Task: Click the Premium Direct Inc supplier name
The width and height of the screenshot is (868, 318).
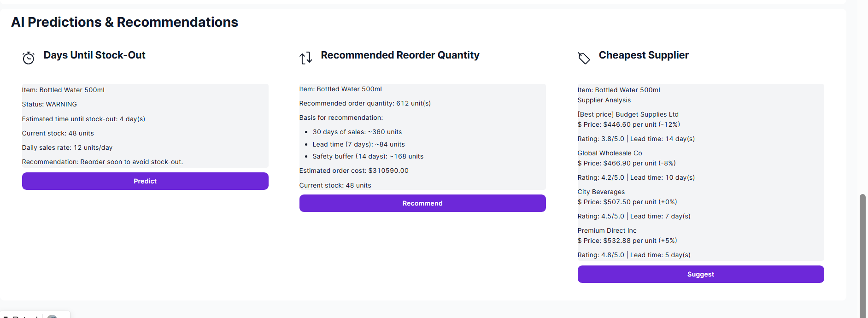Action: [x=607, y=231]
